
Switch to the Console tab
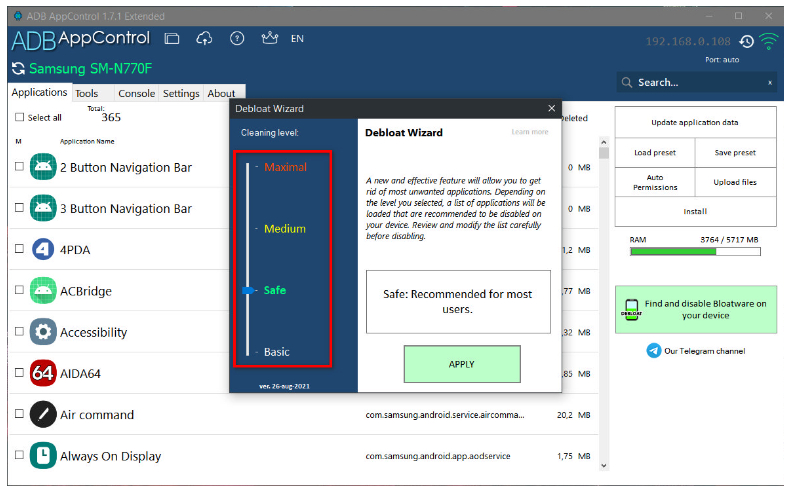click(136, 94)
